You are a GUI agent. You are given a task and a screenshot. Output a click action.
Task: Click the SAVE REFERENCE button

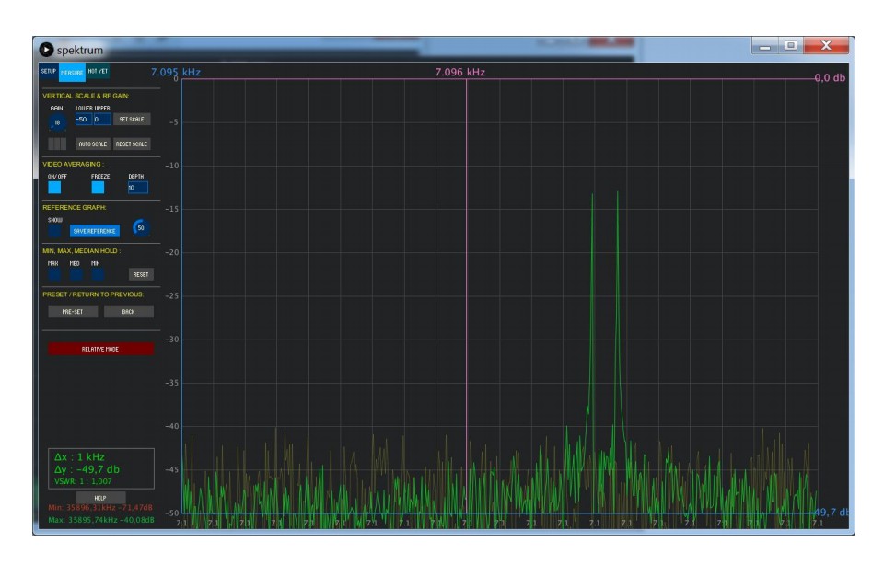pos(94,231)
